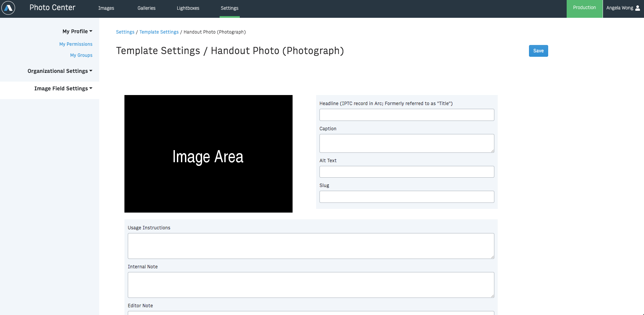Open My Groups link
Image resolution: width=644 pixels, height=315 pixels.
click(81, 55)
